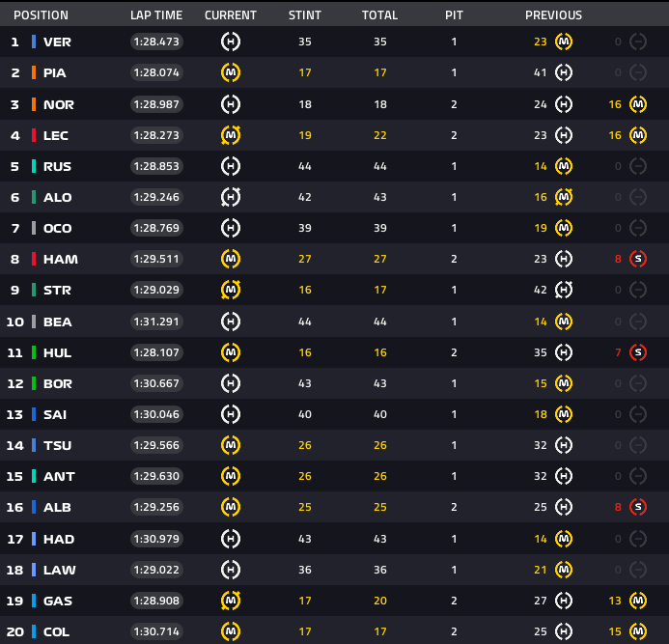Click ALB's red soft tyre icon
The image size is (669, 644).
point(637,507)
